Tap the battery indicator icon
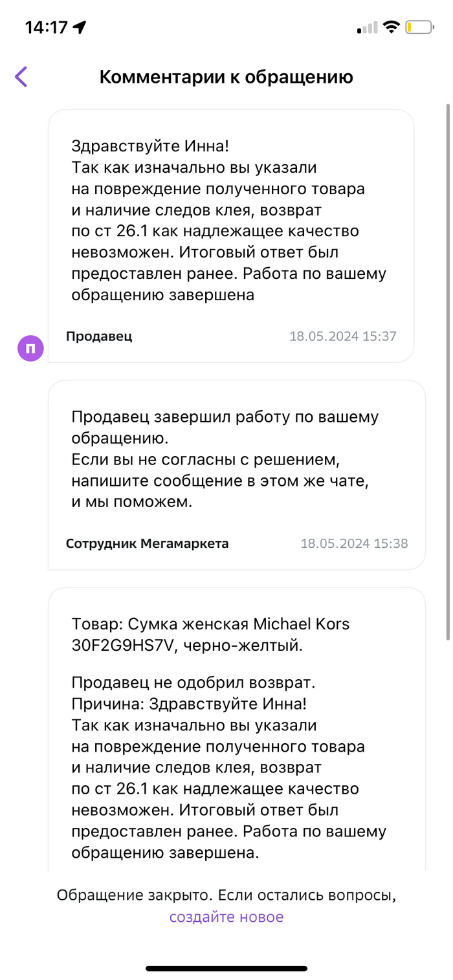The image size is (453, 980). click(x=419, y=27)
